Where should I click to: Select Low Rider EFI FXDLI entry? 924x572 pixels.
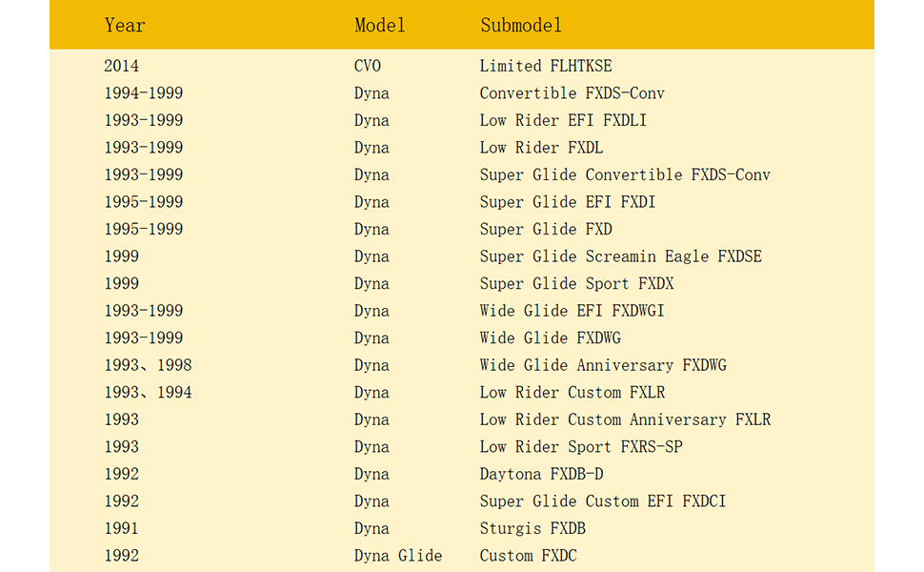tap(563, 120)
